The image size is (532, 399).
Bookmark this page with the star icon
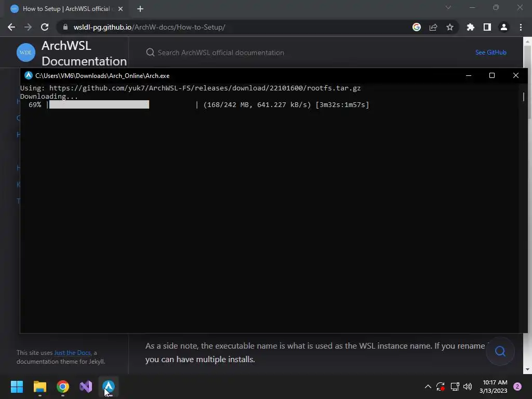[x=450, y=27]
